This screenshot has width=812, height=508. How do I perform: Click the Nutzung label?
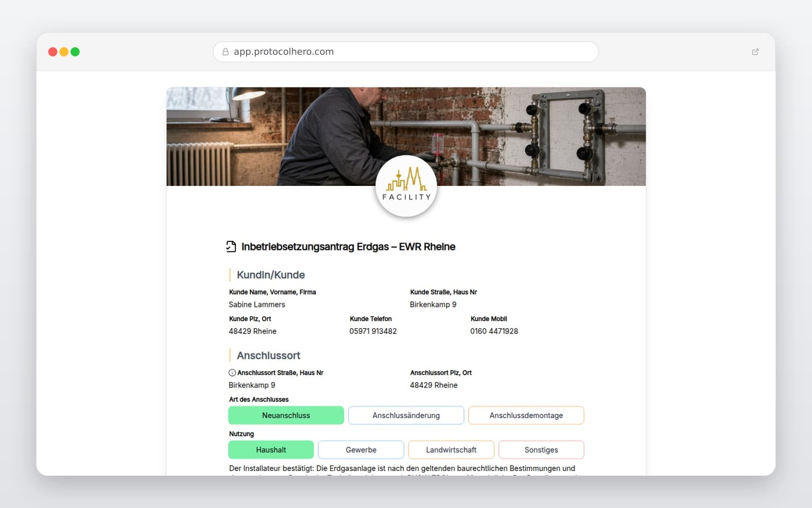(242, 434)
